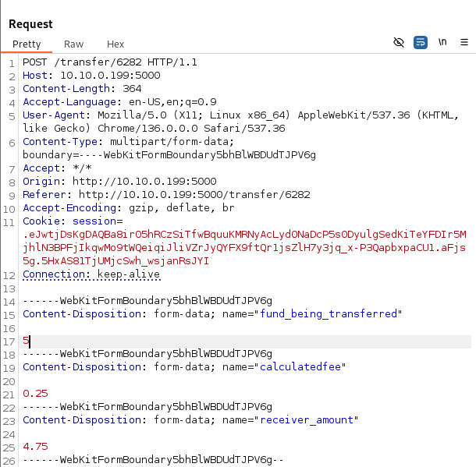Click the calculatedfee field name
476x467 pixels.
click(300, 367)
